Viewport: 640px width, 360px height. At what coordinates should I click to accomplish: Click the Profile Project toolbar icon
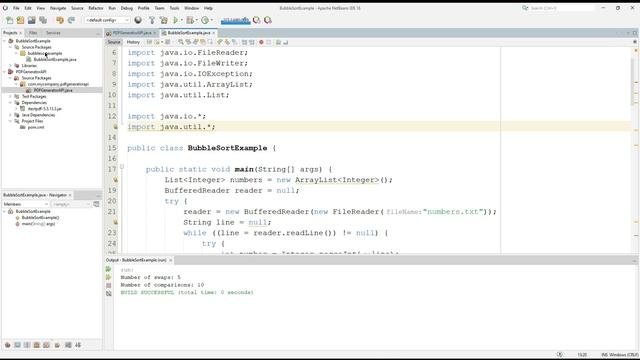[x=205, y=20]
